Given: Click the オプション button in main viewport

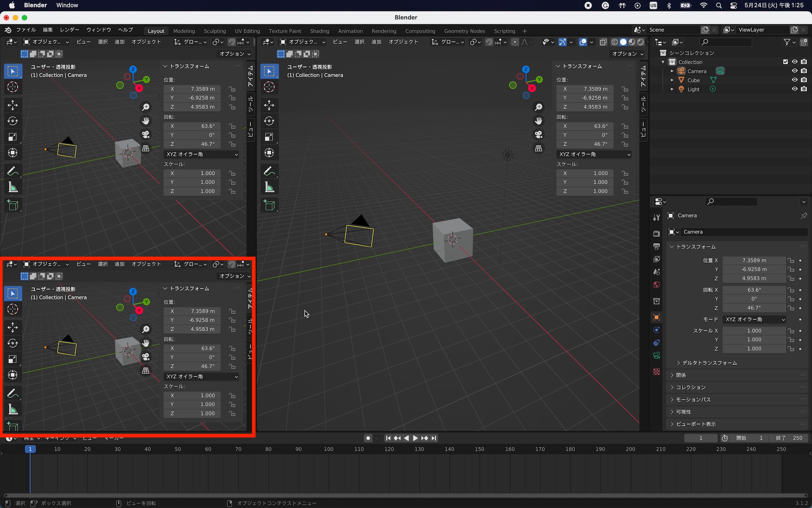Looking at the screenshot, I should point(627,54).
